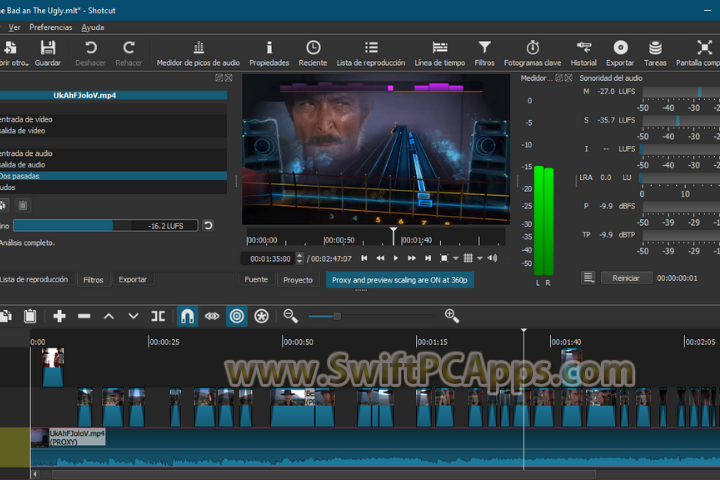
Task: Open the Medidor de picos de audio
Action: [x=198, y=48]
